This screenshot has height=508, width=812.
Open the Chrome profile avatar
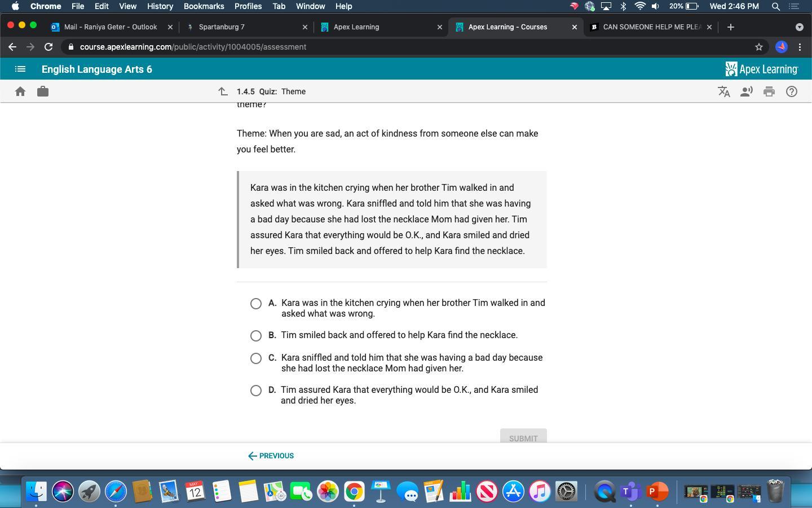(781, 47)
